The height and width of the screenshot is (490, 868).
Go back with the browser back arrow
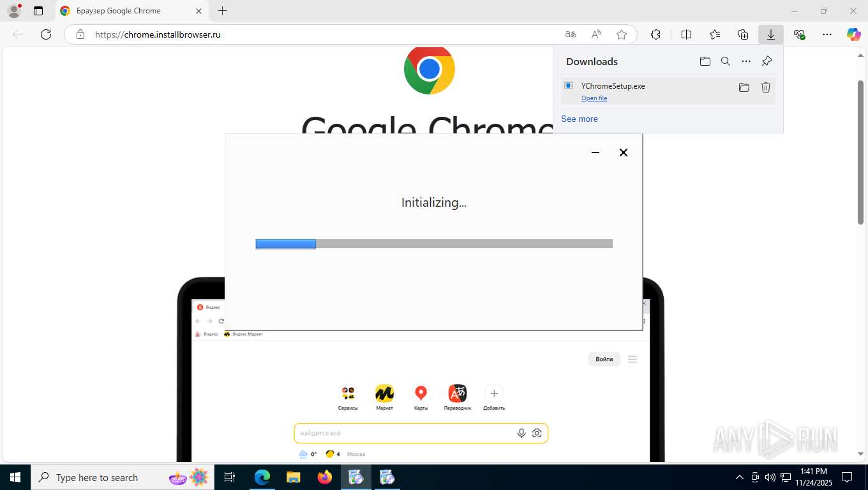(x=18, y=34)
